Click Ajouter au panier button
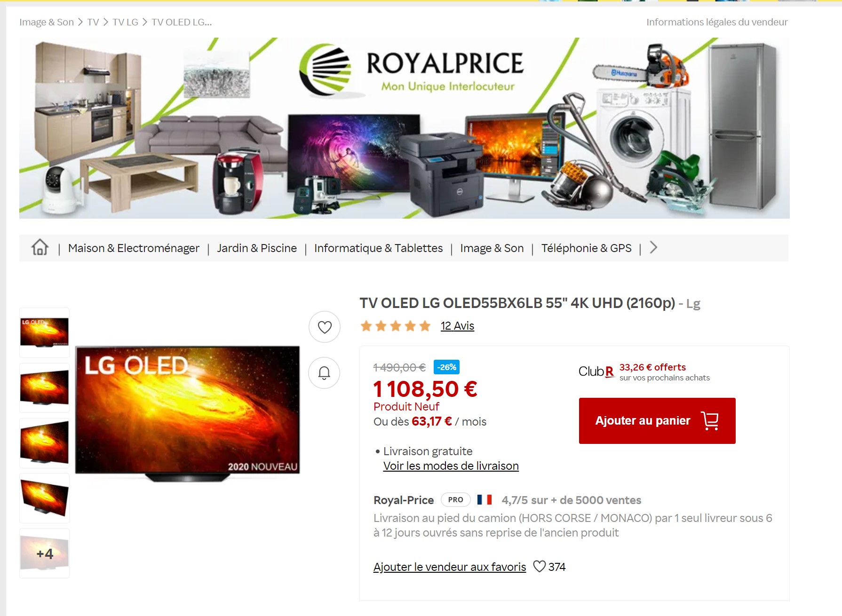This screenshot has height=616, width=842. [x=657, y=420]
